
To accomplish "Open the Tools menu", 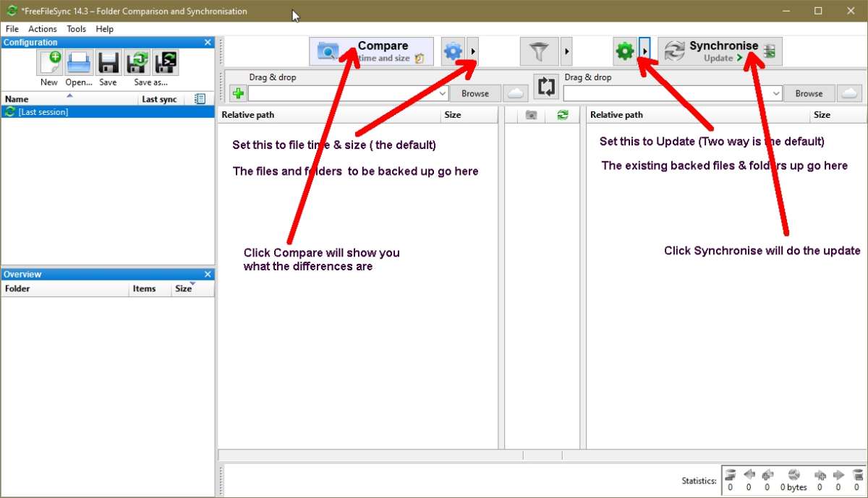I will click(76, 29).
